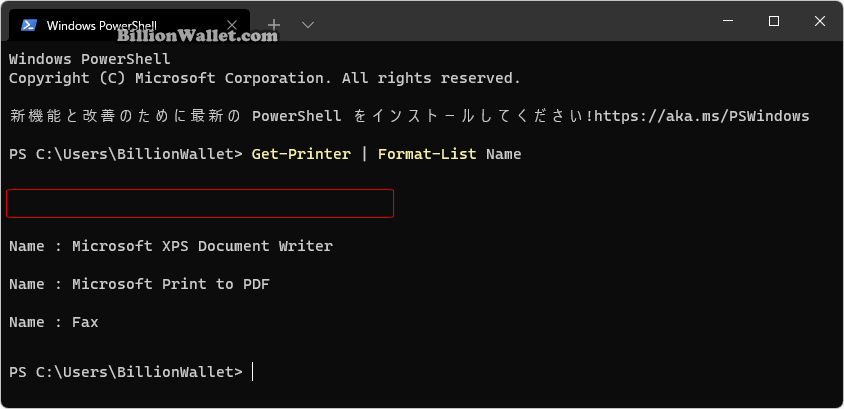844x409 pixels.
Task: Close the Windows PowerShell tab
Action: (232, 25)
